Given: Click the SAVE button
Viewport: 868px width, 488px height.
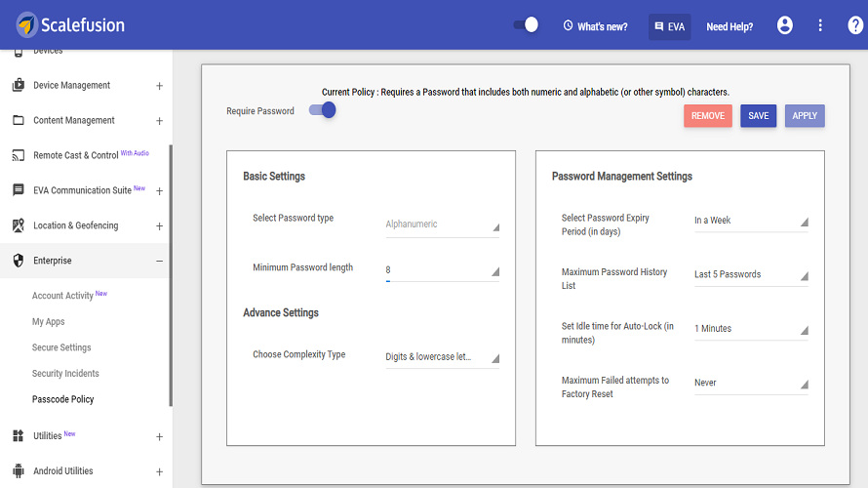Looking at the screenshot, I should (x=758, y=116).
